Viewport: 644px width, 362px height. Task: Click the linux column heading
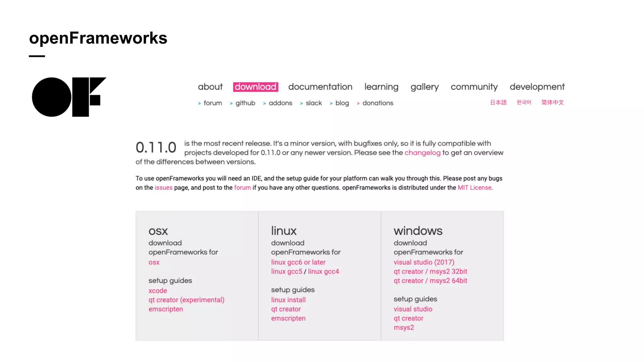click(x=284, y=231)
